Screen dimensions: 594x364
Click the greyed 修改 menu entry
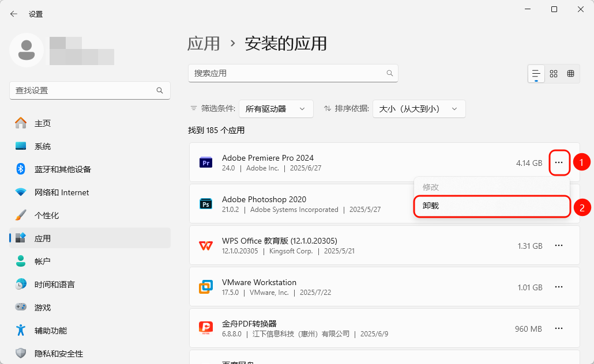tap(492, 187)
